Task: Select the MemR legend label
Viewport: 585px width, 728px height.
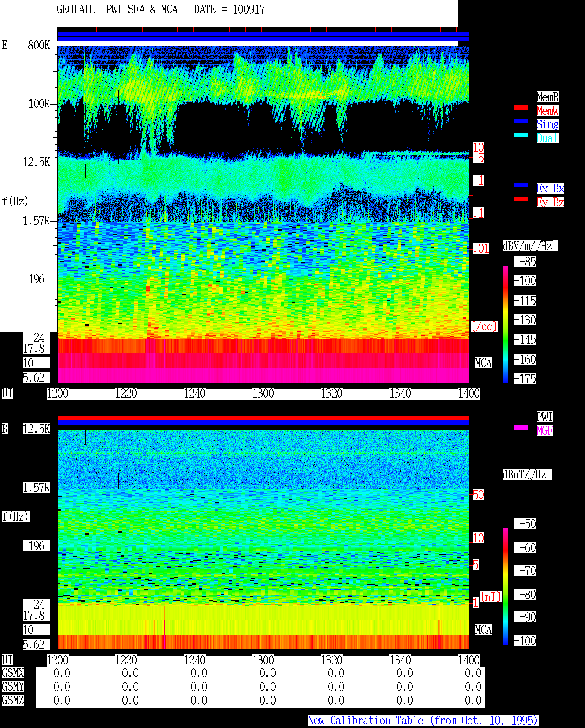Action: pyautogui.click(x=548, y=97)
